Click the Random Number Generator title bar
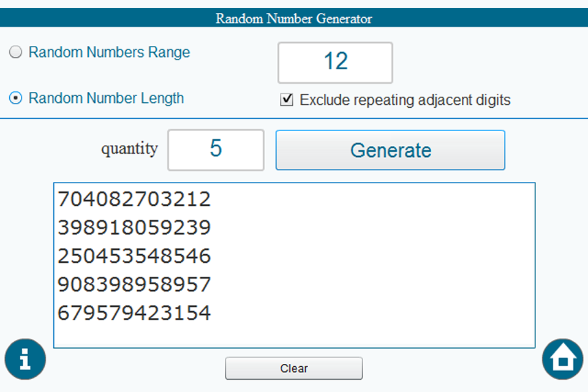The height and width of the screenshot is (392, 588). 294,18
